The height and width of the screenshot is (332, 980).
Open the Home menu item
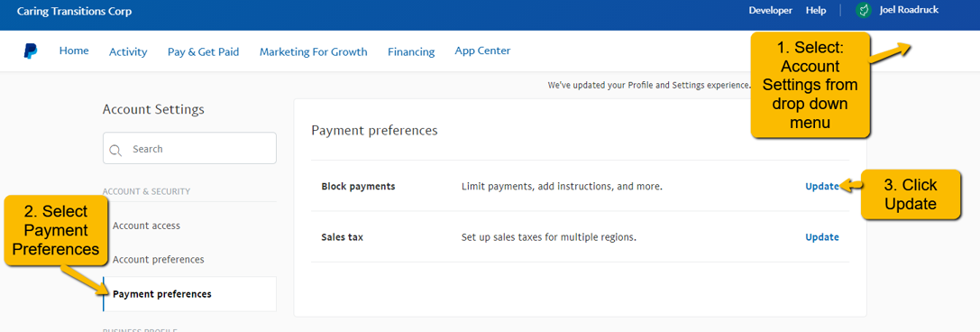tap(74, 51)
